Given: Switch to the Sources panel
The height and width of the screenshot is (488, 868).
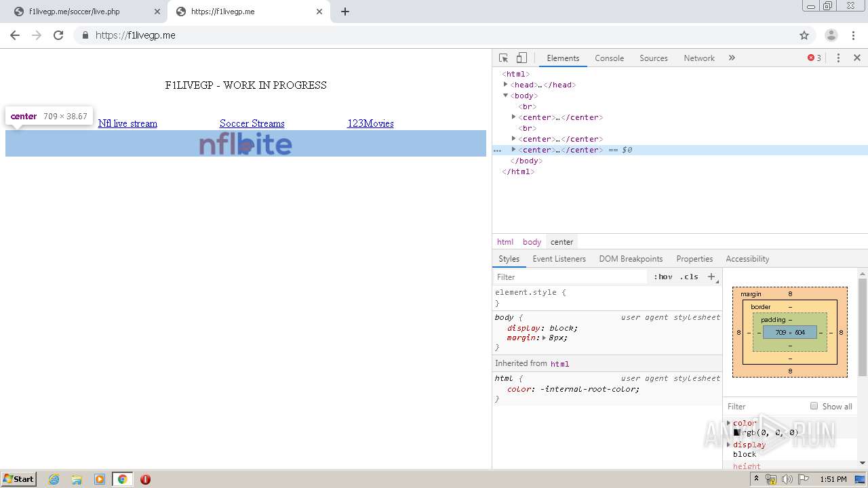Looking at the screenshot, I should [654, 58].
